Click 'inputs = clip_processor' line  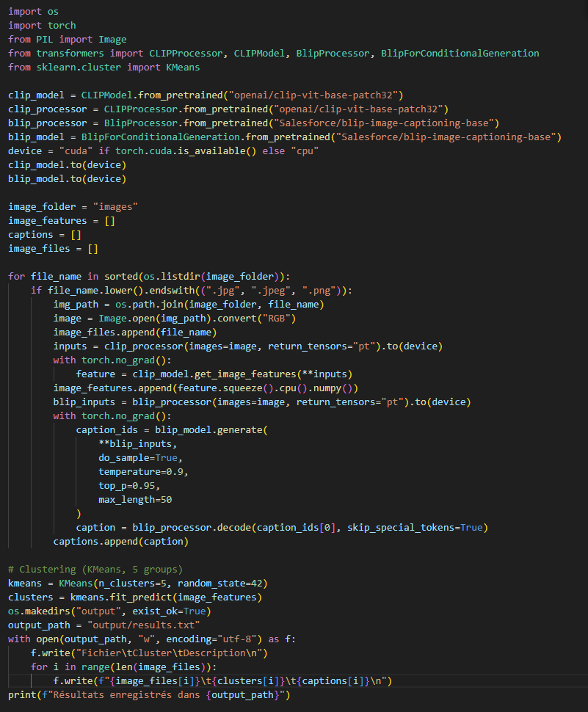tap(248, 346)
